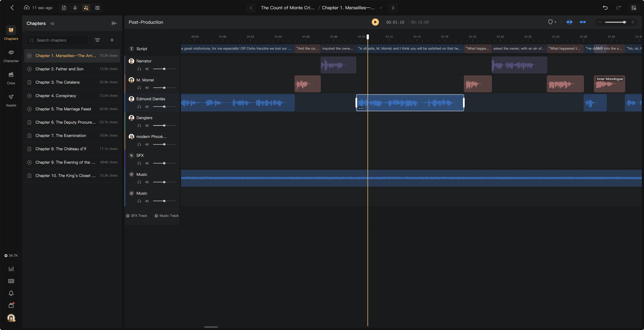This screenshot has width=644, height=330.
Task: Mute the Danglars track speaker
Action: [x=147, y=125]
